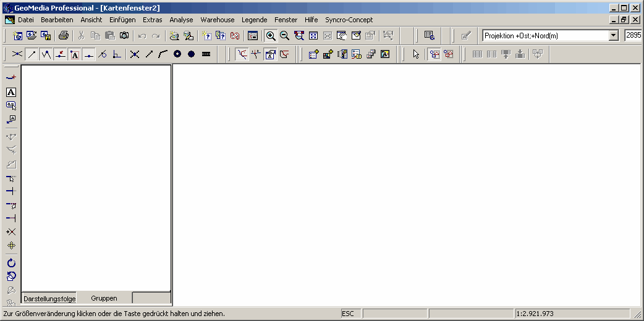This screenshot has height=321, width=644.
Task: Select the Zoom Out magnifier tool
Action: tap(284, 36)
